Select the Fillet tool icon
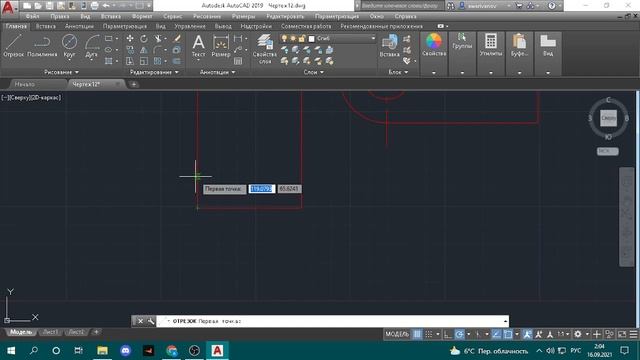This screenshot has width=640, height=360. point(158,50)
